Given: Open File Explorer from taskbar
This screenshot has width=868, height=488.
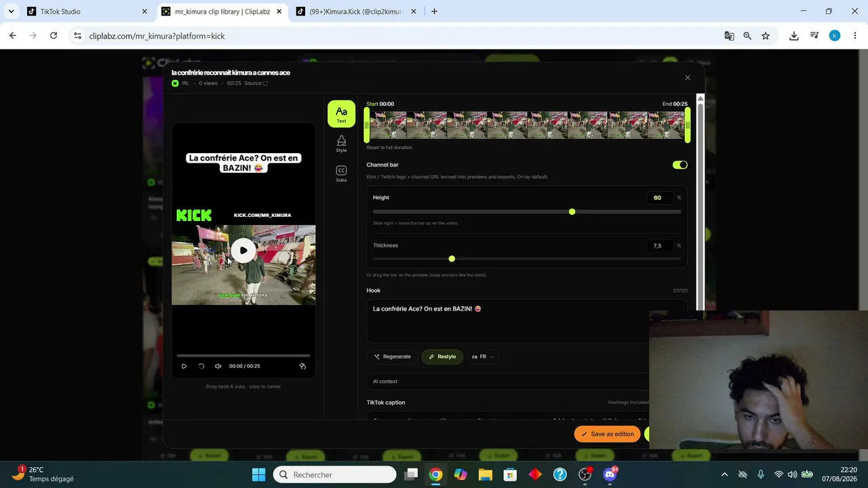Looking at the screenshot, I should tap(486, 474).
